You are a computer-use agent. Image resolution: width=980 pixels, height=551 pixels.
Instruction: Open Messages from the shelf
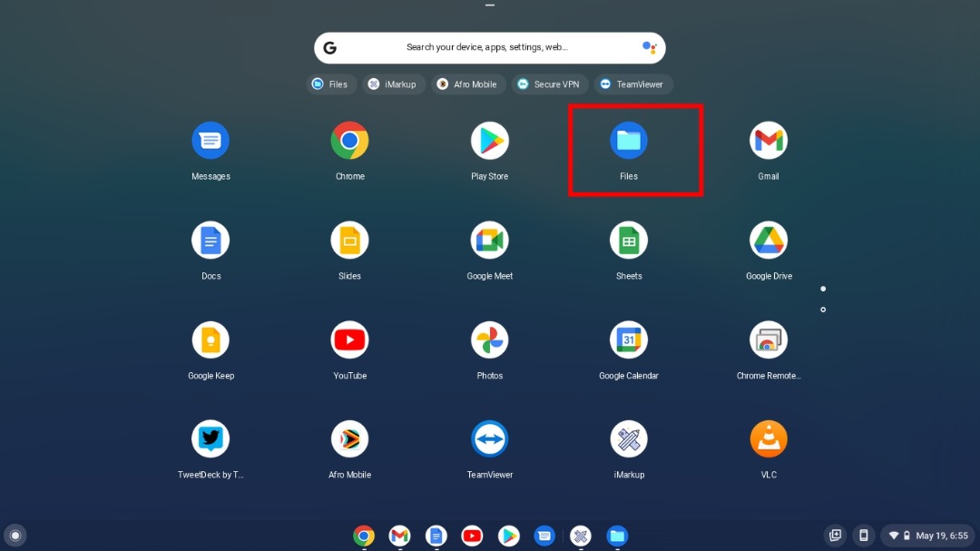click(x=544, y=536)
